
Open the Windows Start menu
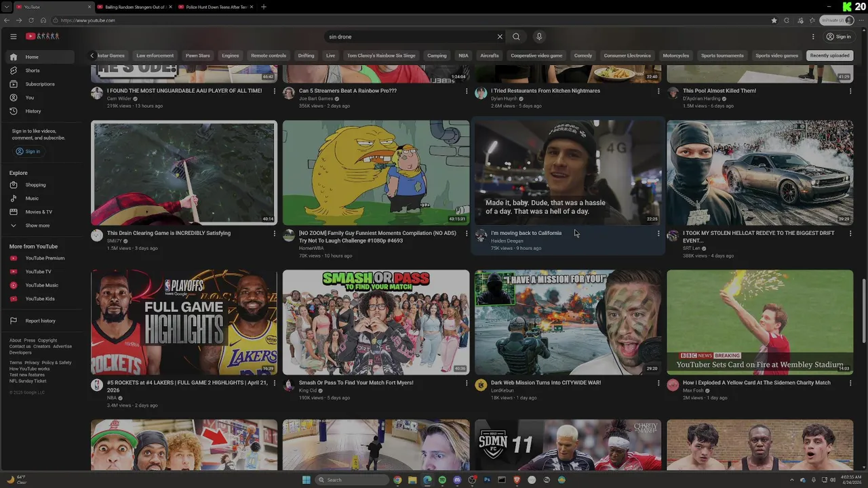[307, 480]
